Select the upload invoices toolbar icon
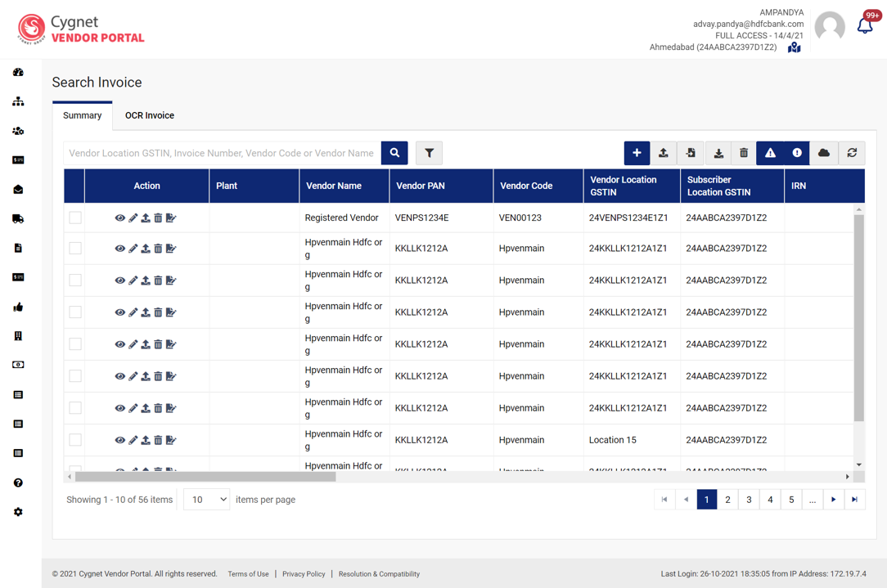 pyautogui.click(x=664, y=153)
